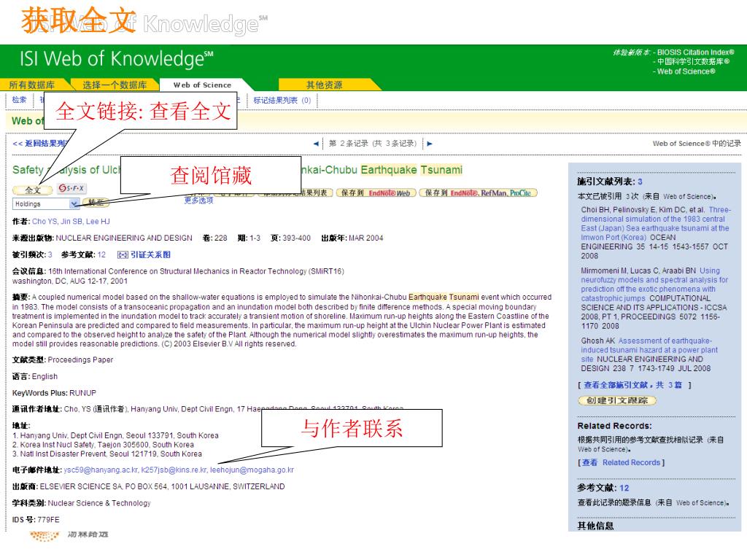Select KeyWords Plus RUNUP text
The width and height of the screenshot is (747, 560).
[x=83, y=393]
